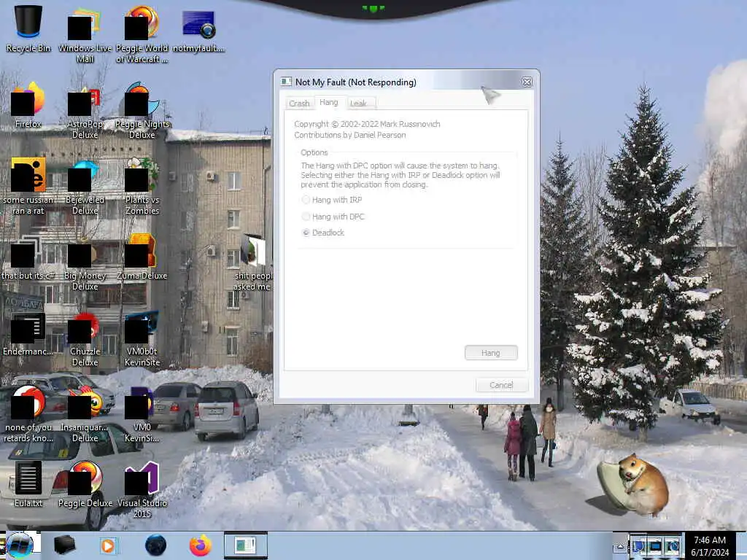Select the Visual Studio 2015 desktop icon
This screenshot has height=560, width=747.
click(142, 489)
